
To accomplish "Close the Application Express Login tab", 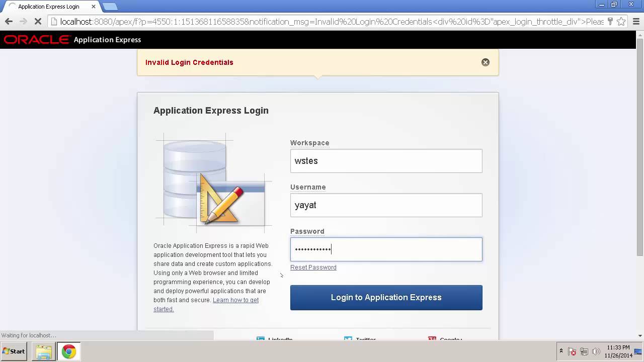I will (x=94, y=7).
